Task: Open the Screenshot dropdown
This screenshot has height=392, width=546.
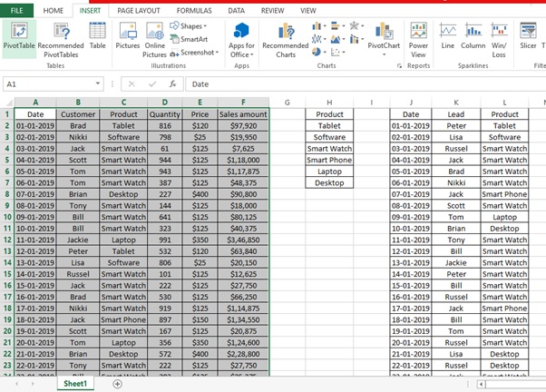Action: point(196,53)
